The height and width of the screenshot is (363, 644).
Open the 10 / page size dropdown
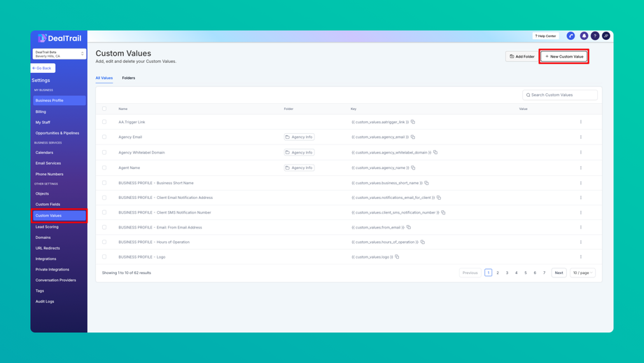[x=582, y=273]
